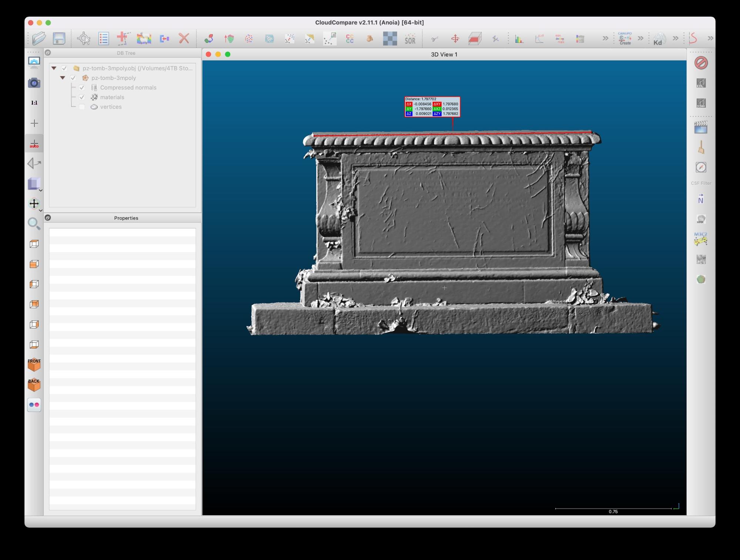
Task: Click the camera snapshot icon
Action: [x=34, y=83]
